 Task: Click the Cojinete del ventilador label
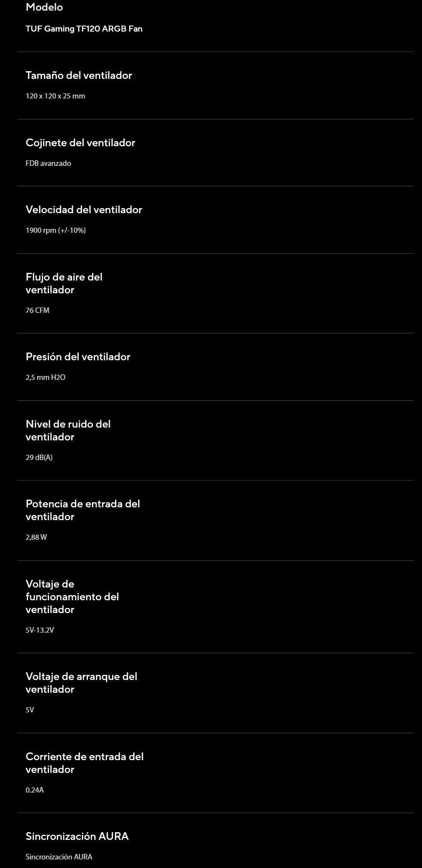pos(80,143)
